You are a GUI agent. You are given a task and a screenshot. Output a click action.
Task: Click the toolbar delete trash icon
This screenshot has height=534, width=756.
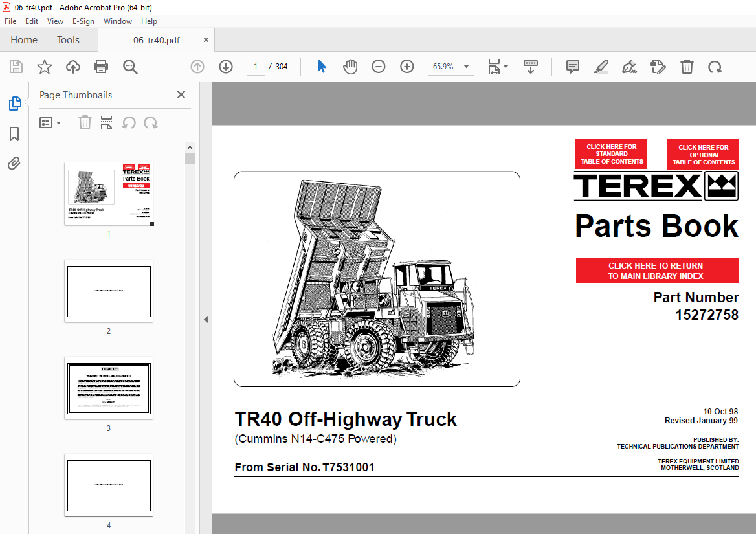coord(687,67)
